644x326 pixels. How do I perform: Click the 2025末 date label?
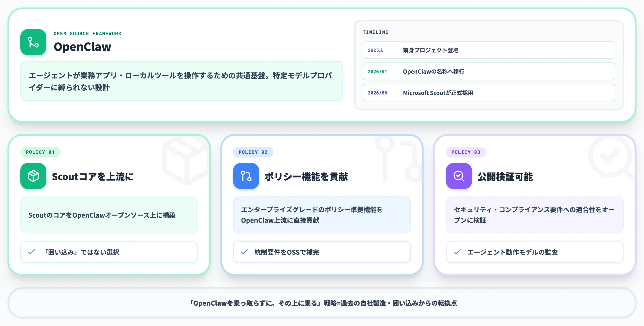pyautogui.click(x=375, y=50)
